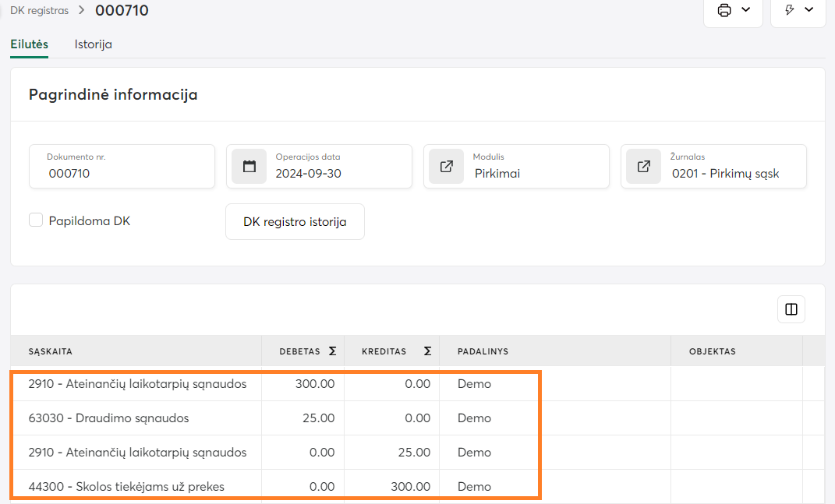Select the Eilutės tab
Image resolution: width=835 pixels, height=504 pixels.
pos(30,44)
